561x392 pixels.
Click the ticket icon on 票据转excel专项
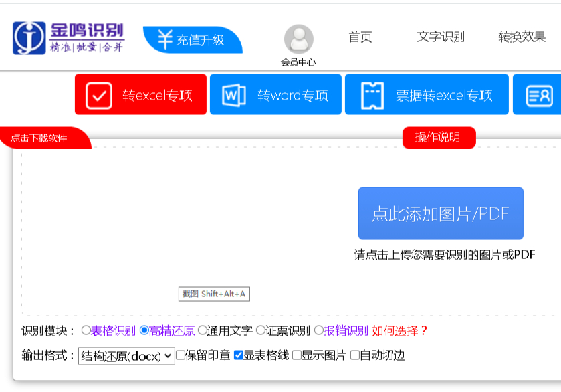click(x=372, y=96)
